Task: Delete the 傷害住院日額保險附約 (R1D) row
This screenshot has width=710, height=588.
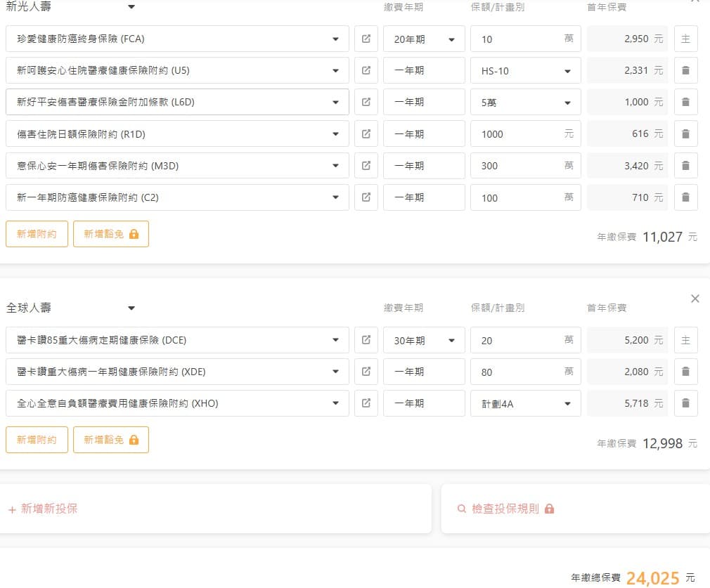Action: [x=685, y=133]
